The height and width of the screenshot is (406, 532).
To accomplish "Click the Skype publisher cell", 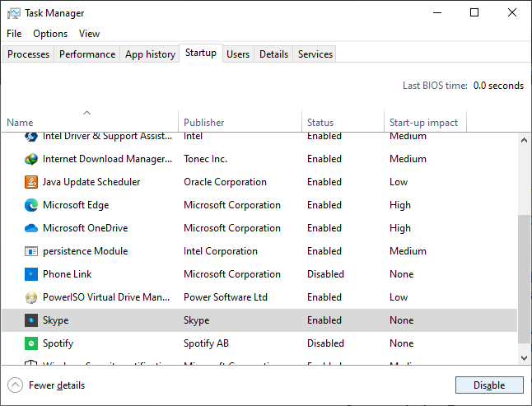I will pos(197,320).
